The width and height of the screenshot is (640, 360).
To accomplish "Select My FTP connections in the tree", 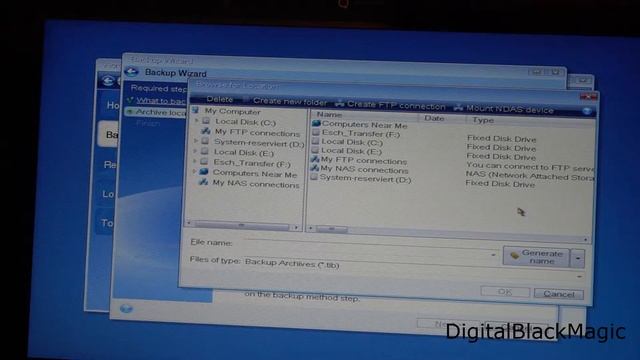I will 257,133.
